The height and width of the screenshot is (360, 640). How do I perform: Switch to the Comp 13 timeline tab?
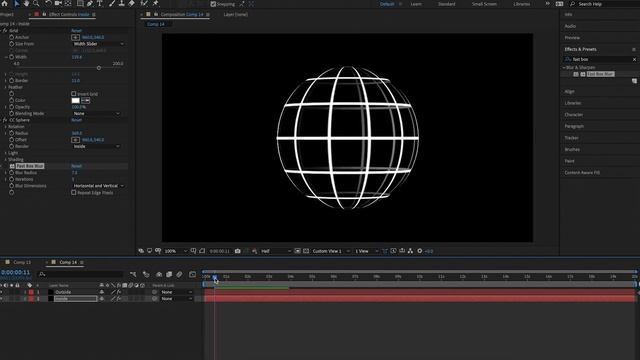pos(22,262)
